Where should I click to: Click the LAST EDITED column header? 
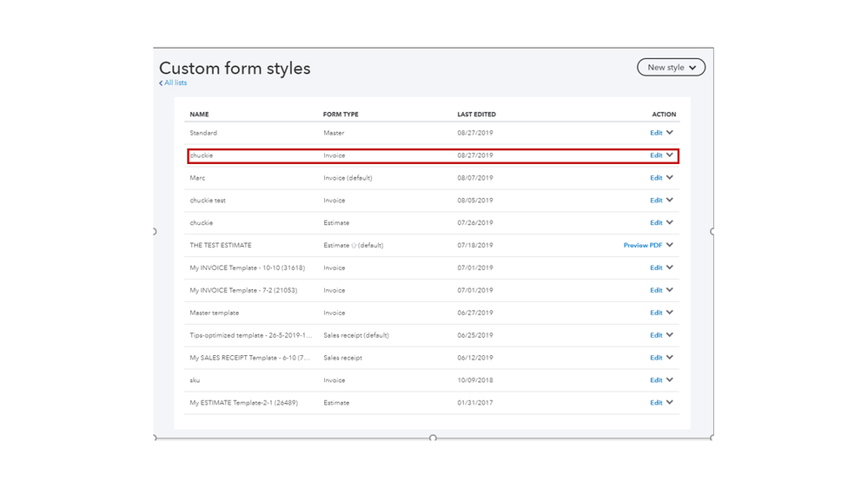tap(476, 115)
